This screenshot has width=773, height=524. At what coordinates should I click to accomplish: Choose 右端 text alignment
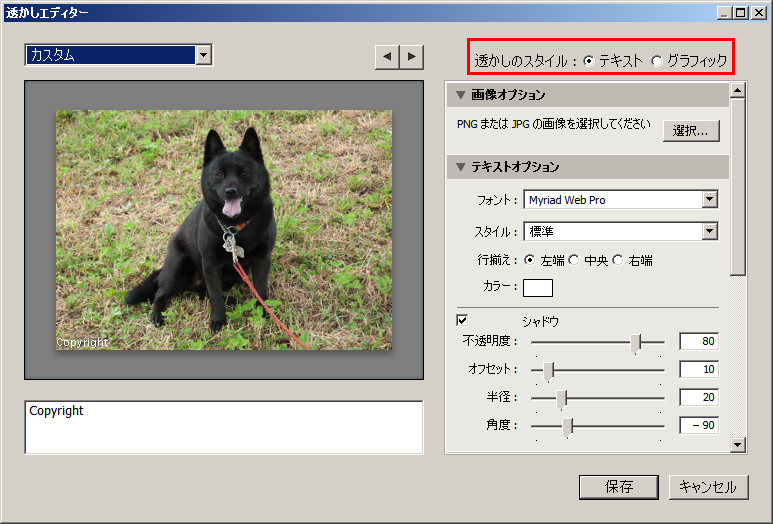[618, 261]
